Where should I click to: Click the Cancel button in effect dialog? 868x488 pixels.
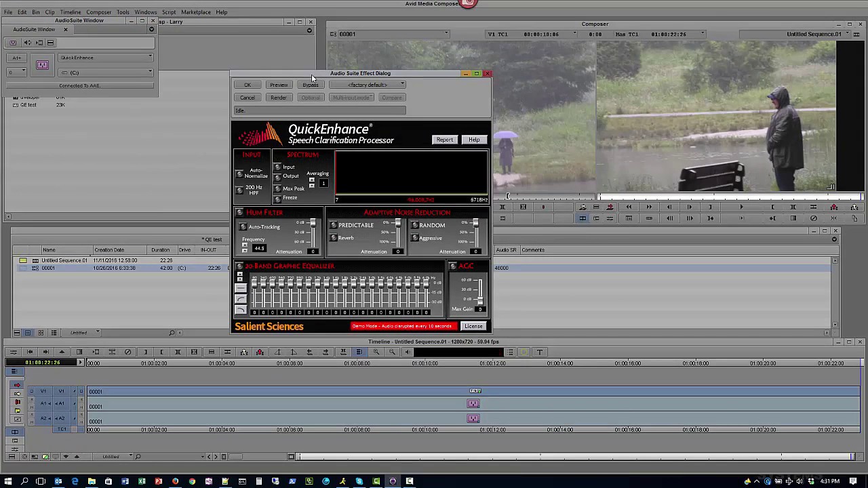(x=248, y=98)
